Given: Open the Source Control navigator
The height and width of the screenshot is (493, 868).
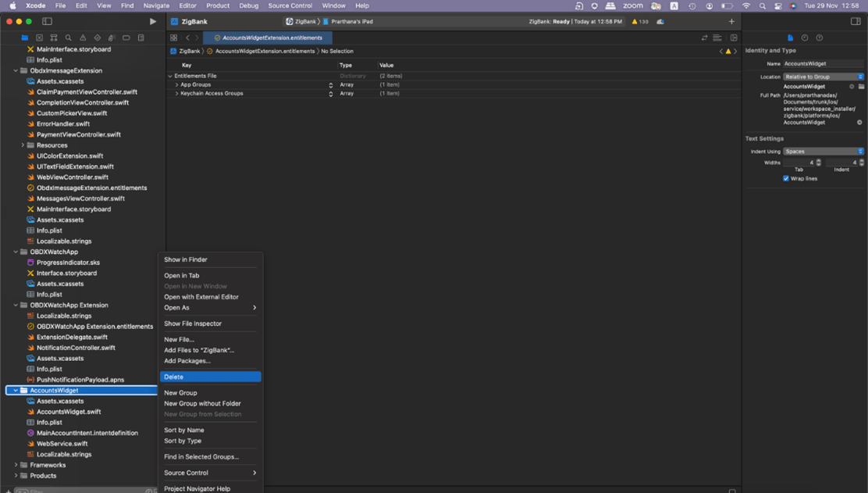Looking at the screenshot, I should pos(39,38).
